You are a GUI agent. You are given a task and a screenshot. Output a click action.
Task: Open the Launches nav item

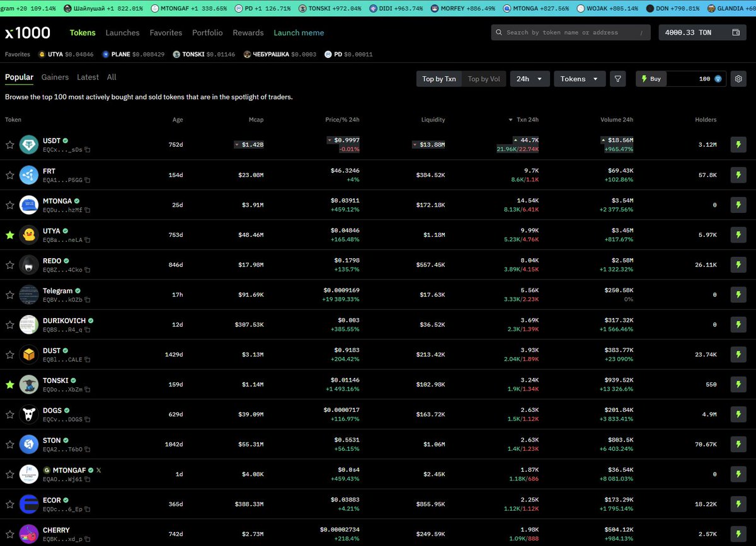(x=122, y=33)
